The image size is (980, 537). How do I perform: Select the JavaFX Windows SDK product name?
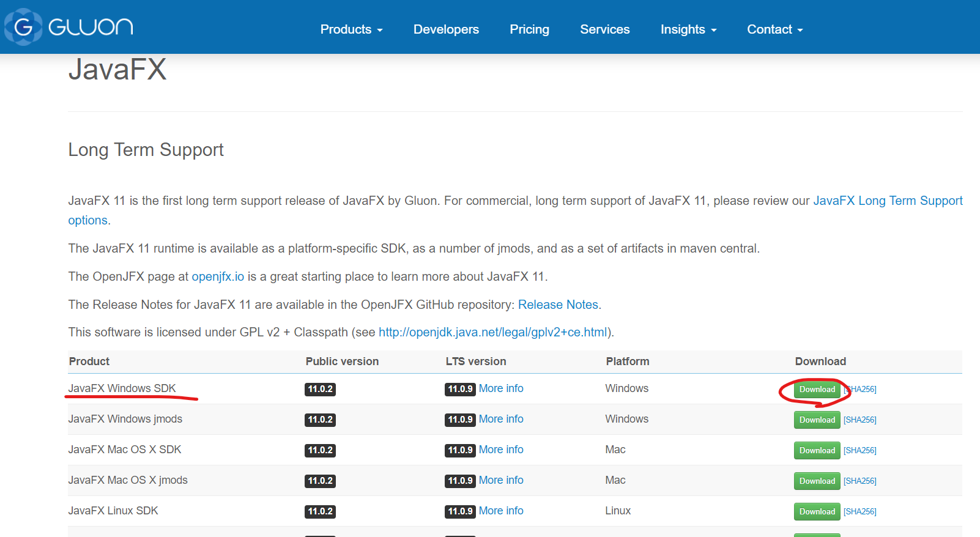[122, 388]
